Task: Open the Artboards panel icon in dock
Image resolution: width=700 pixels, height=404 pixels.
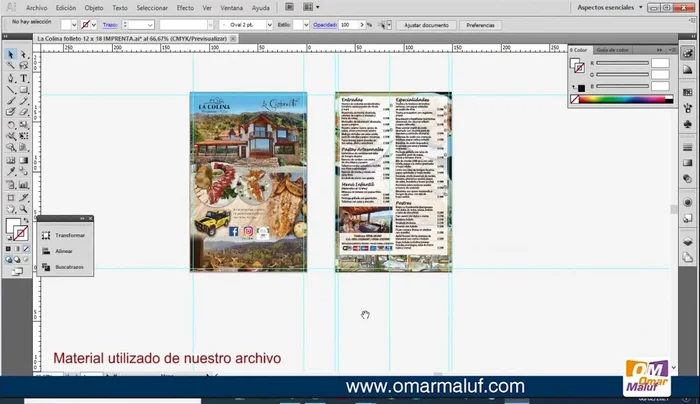Action: (x=688, y=257)
